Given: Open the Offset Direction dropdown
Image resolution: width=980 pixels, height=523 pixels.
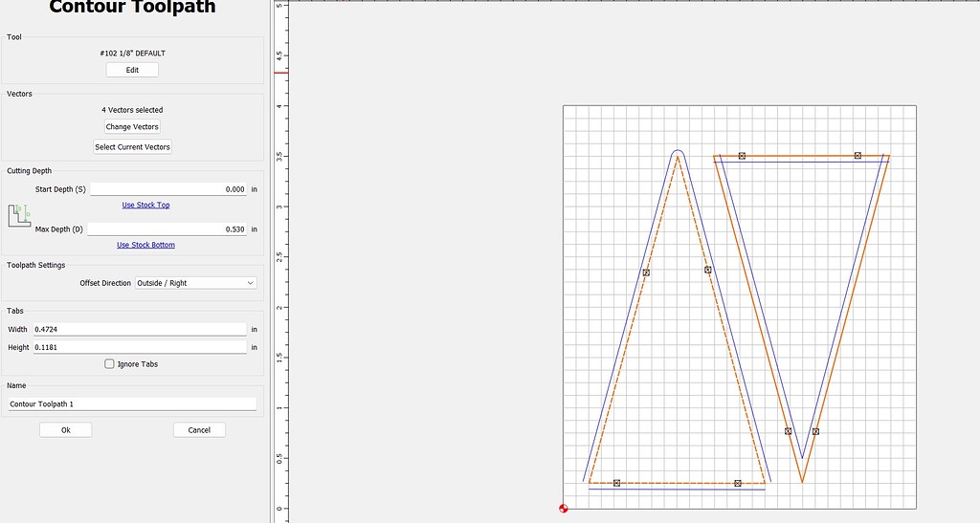Looking at the screenshot, I should [x=195, y=283].
